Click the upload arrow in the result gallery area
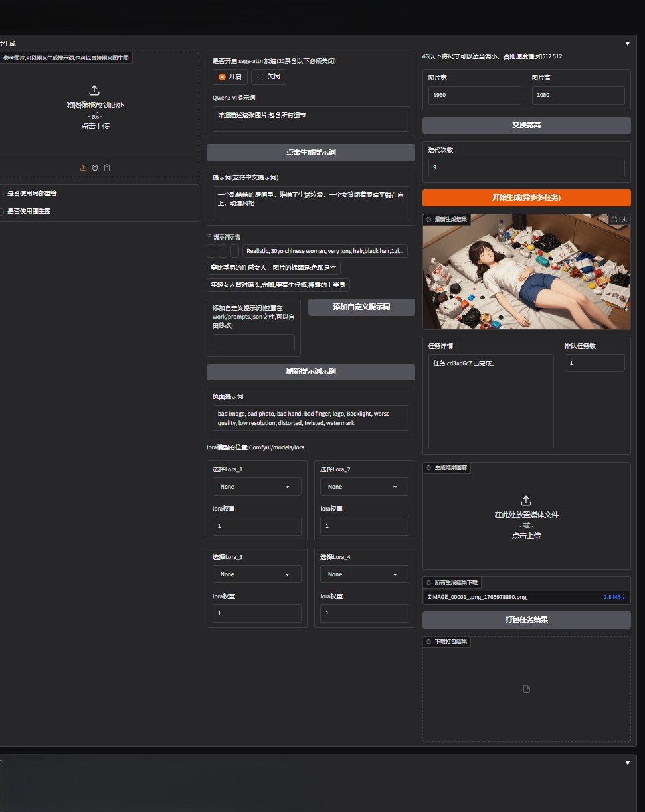 pos(526,500)
